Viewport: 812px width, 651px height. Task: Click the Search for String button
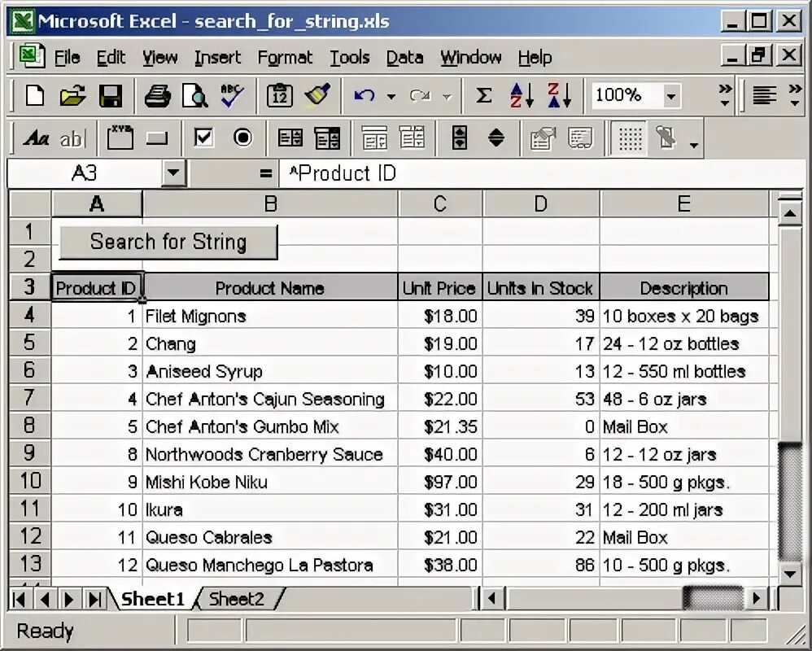[168, 242]
